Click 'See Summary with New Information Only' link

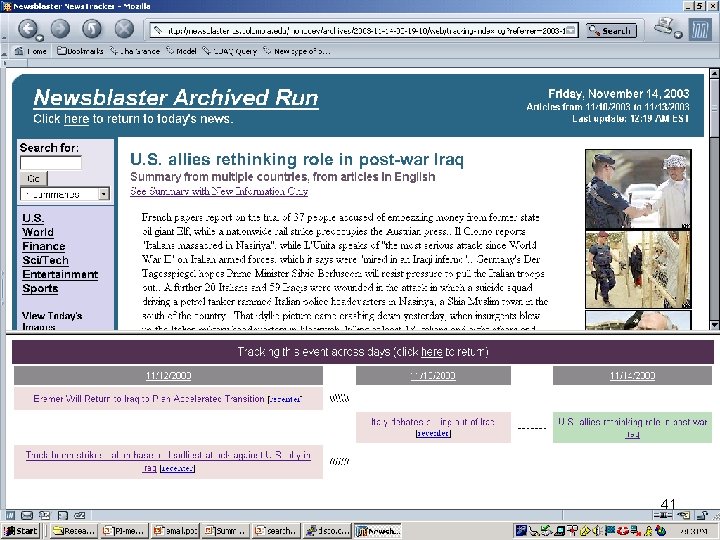point(219,191)
